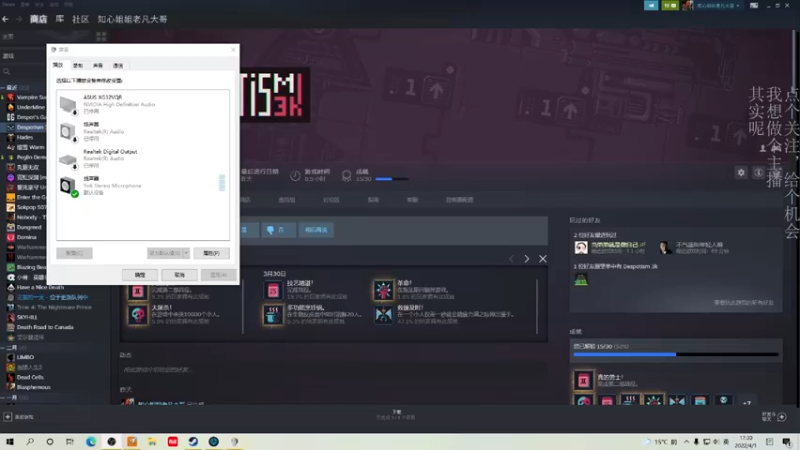Open the set-default dropdown arrow
Image resolution: width=800 pixels, height=450 pixels.
[186, 253]
